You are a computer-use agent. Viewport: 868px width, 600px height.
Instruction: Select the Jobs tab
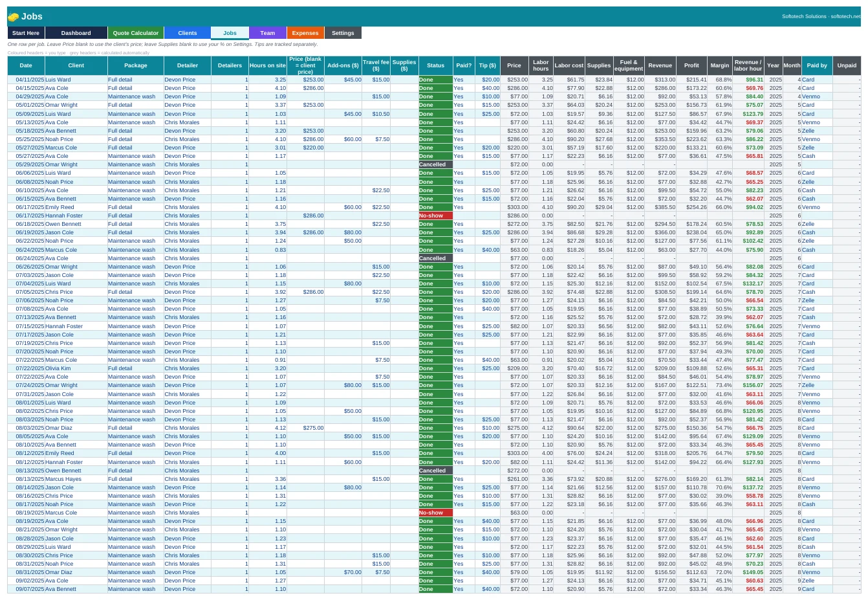pos(230,33)
